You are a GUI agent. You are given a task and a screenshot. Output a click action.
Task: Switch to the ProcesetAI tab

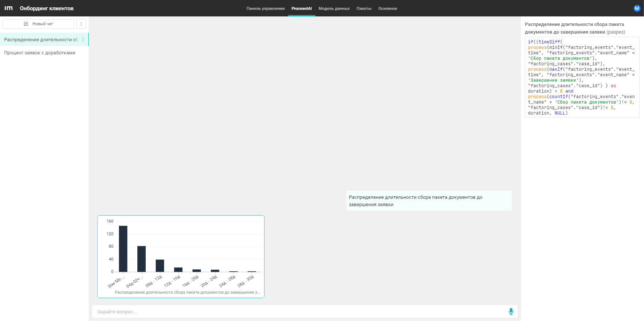click(x=301, y=8)
